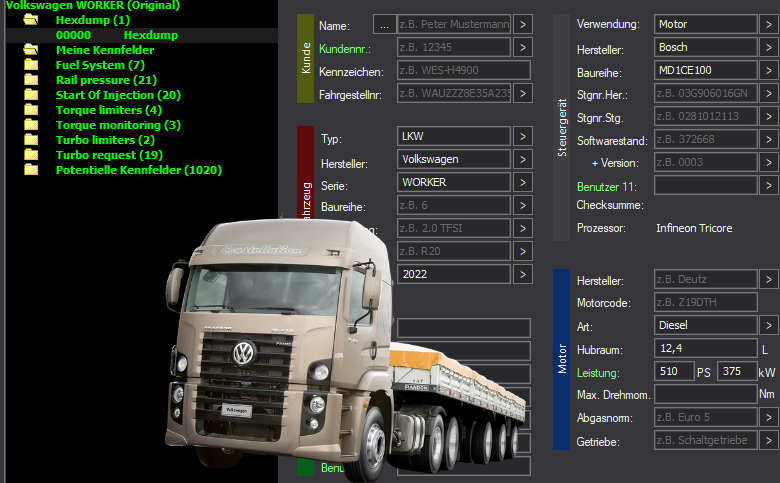Open the Benutzer 11 arrow button
780x483 pixels.
770,185
